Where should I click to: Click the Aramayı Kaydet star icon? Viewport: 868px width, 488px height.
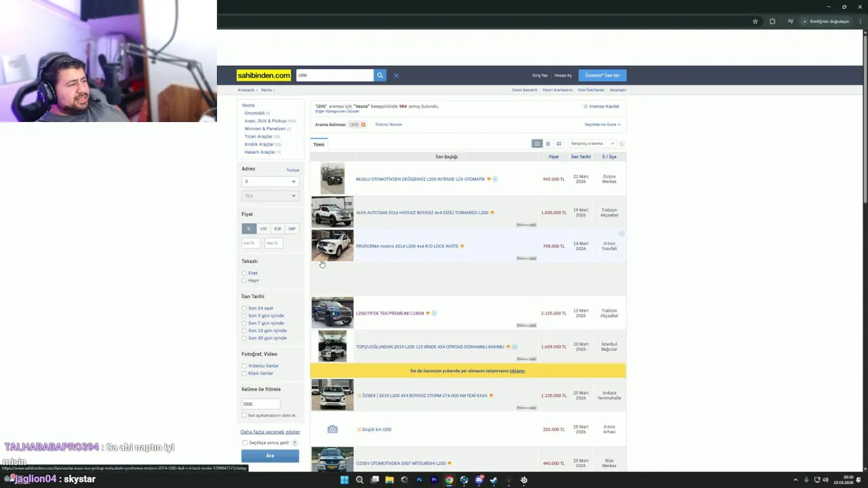(586, 106)
